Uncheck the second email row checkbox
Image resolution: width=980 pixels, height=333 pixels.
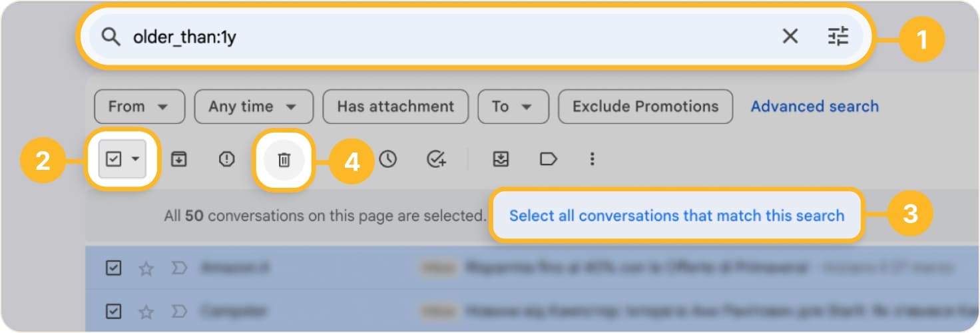click(x=114, y=310)
